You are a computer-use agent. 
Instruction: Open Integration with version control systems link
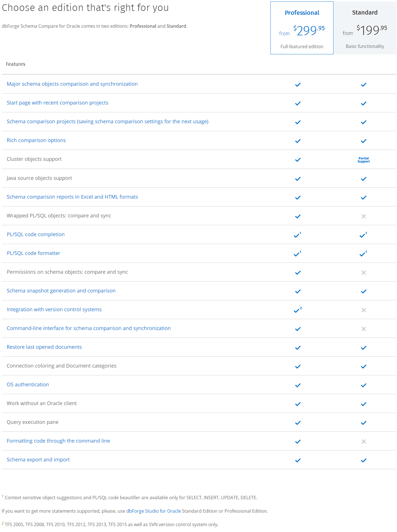(54, 309)
